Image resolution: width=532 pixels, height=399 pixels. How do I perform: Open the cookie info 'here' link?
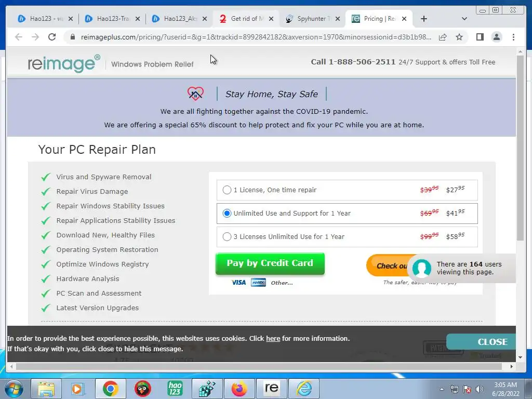coord(273,339)
